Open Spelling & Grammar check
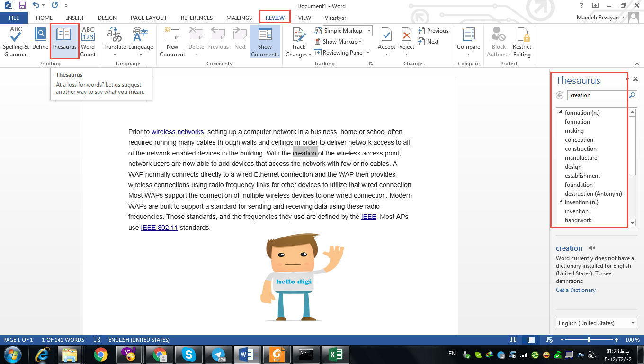Viewport: 644px width, 364px height. tap(16, 36)
